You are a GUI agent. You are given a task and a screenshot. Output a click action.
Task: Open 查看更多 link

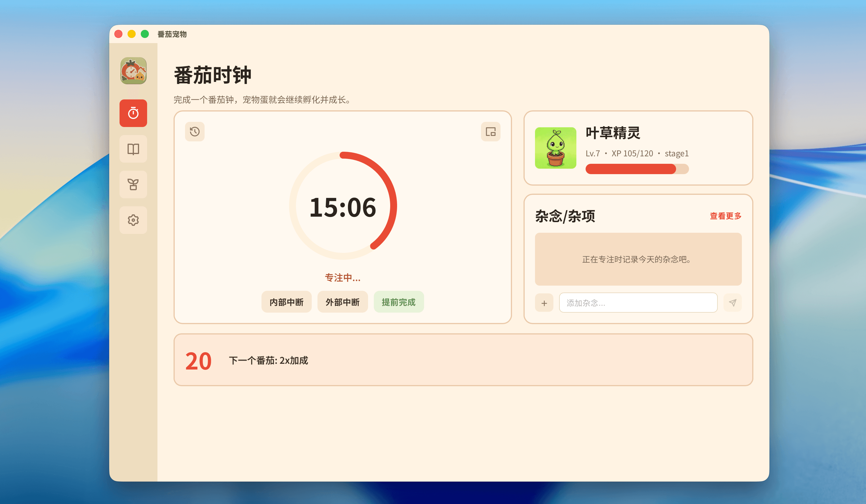(725, 216)
